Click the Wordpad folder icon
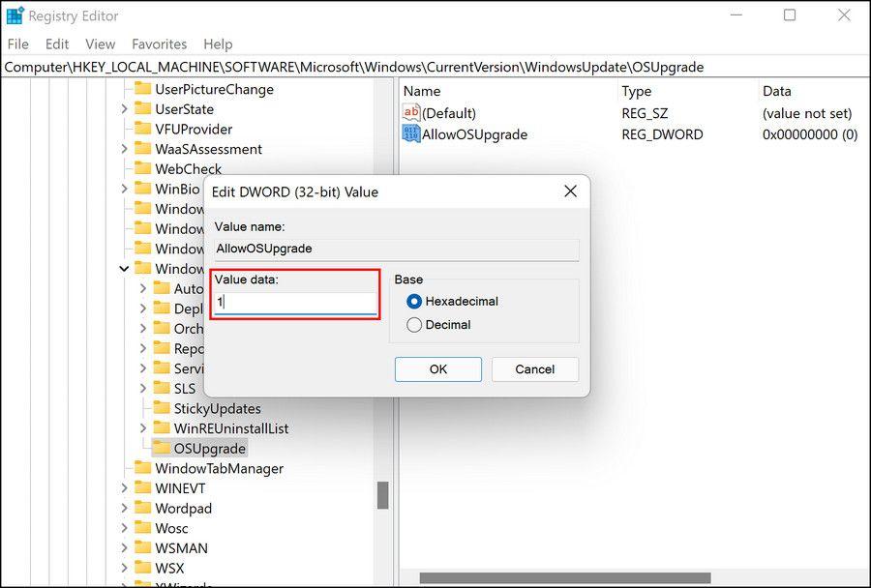This screenshot has height=588, width=871. point(142,509)
